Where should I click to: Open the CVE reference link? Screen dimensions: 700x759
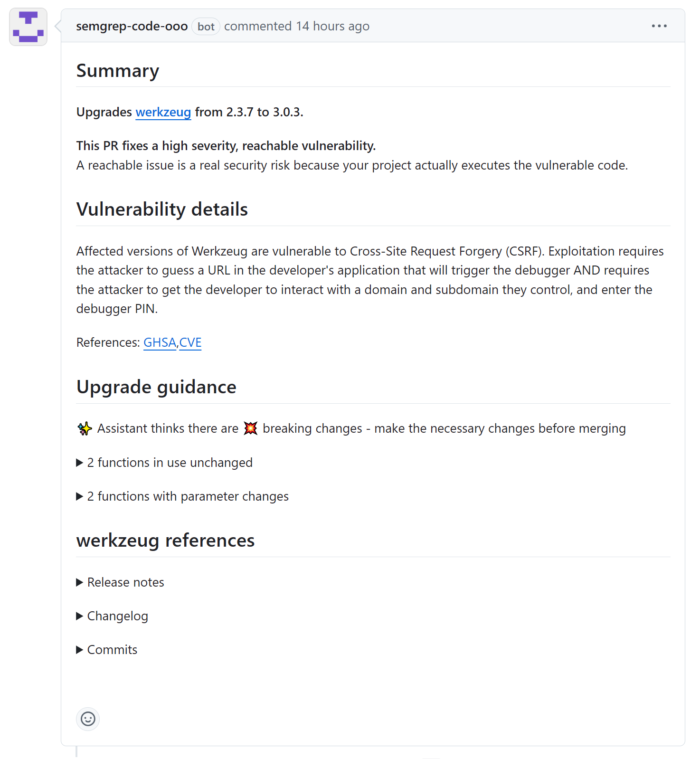tap(190, 342)
